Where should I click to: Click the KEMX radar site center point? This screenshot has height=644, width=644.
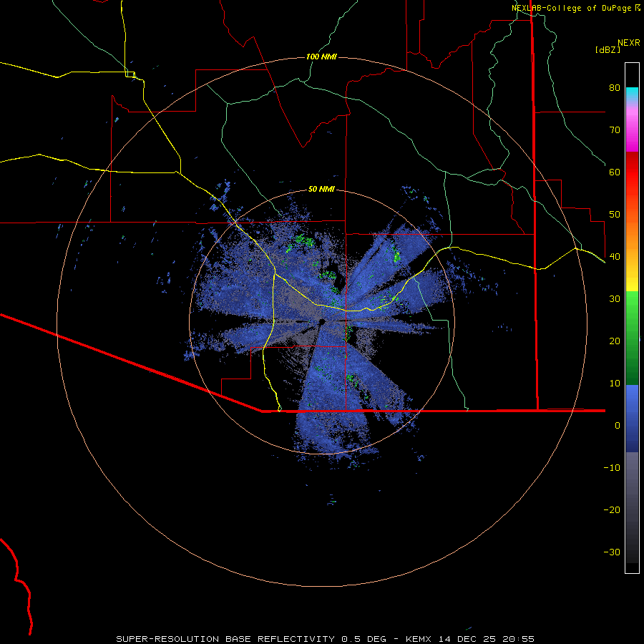322,321
